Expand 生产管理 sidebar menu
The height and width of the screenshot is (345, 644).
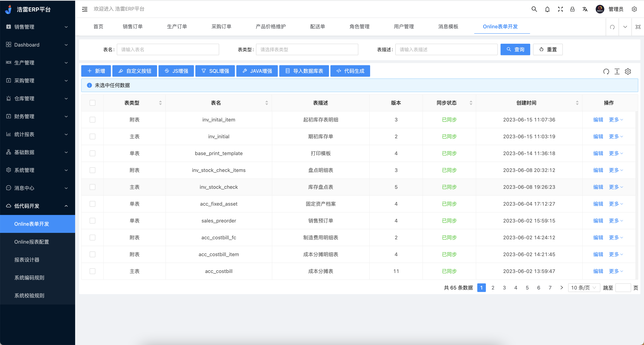pyautogui.click(x=38, y=63)
